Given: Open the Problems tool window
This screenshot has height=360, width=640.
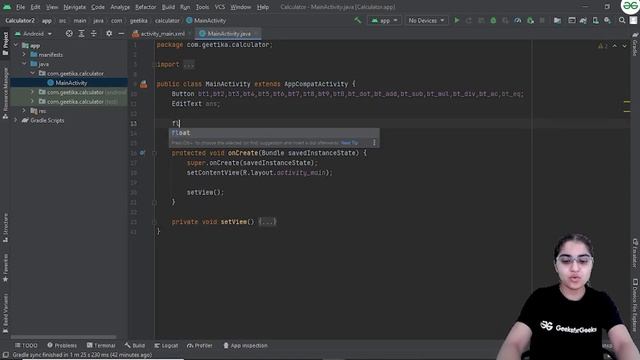Looking at the screenshot, I should pos(62,345).
